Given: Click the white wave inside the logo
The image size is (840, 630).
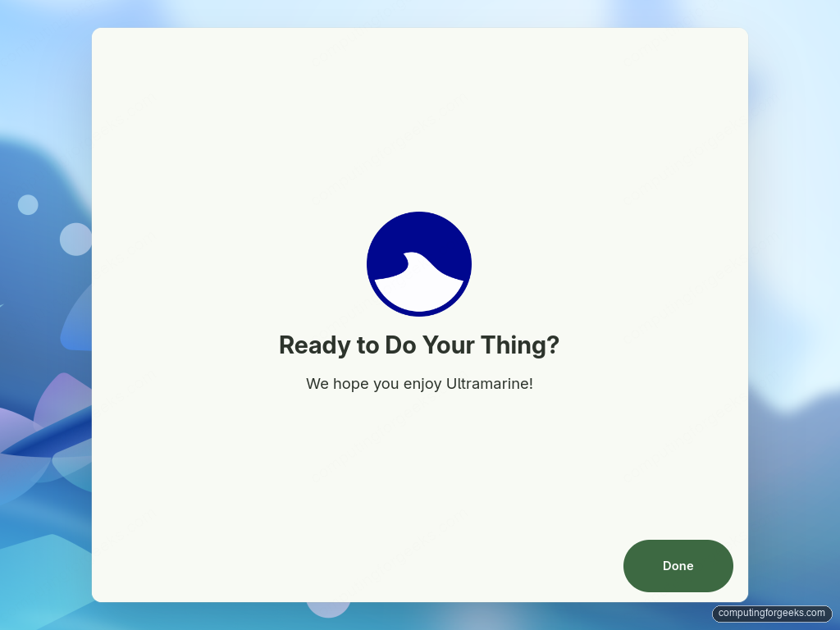Looking at the screenshot, I should (419, 286).
